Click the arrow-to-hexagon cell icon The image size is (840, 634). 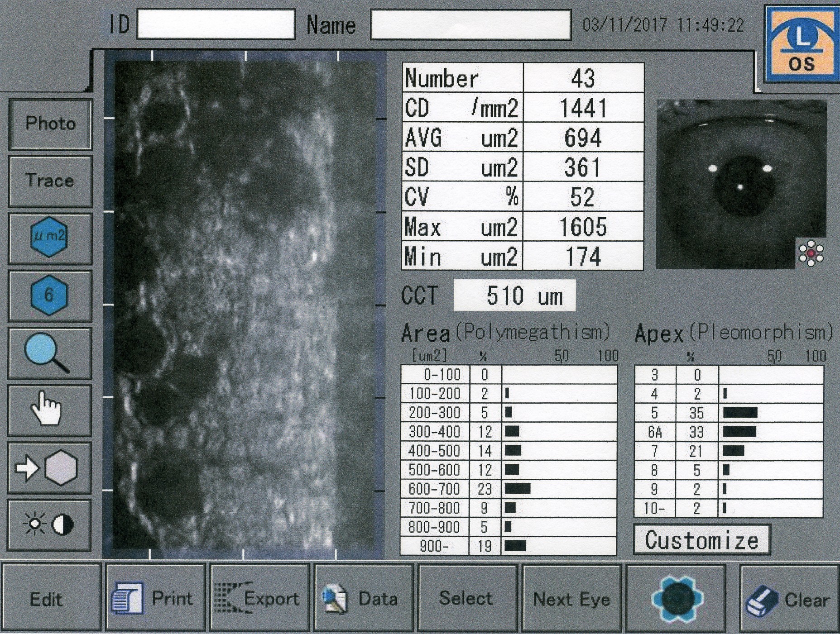pyautogui.click(x=49, y=468)
